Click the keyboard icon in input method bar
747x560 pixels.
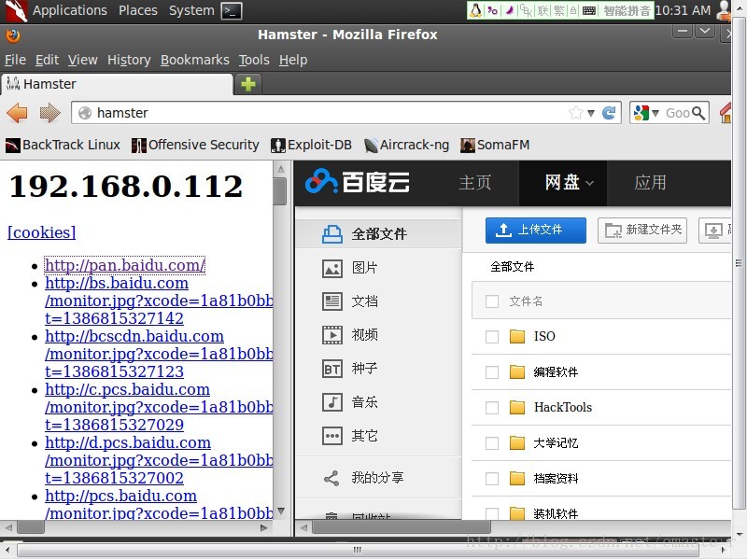(589, 10)
